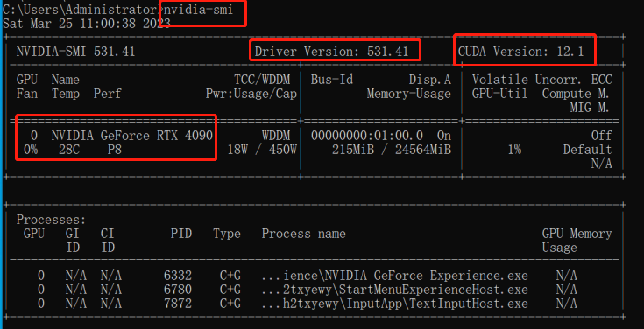Click the nvidia-smi command text
The width and height of the screenshot is (644, 329).
point(199,9)
